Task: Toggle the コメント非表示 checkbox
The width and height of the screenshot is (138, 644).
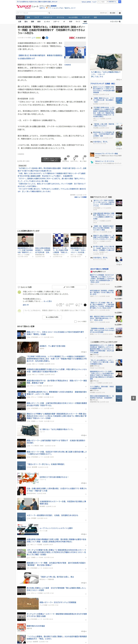Action: [75, 321]
